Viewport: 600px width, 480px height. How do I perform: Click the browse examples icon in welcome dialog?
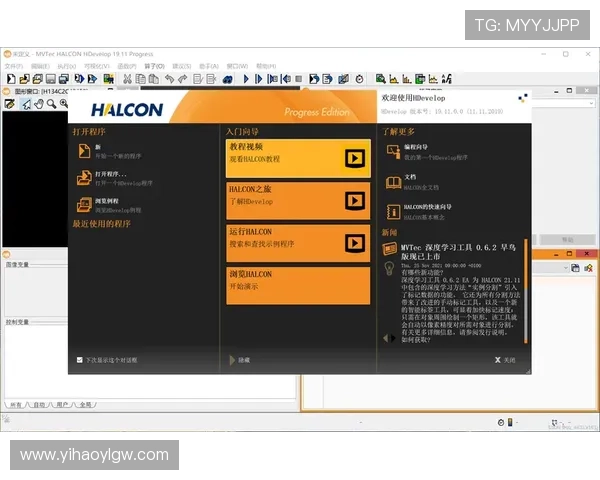[x=84, y=205]
